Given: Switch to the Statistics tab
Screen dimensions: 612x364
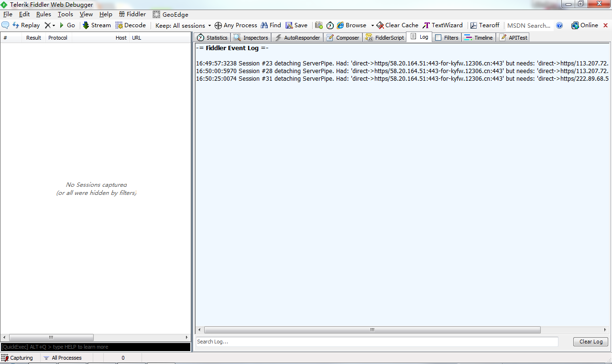Looking at the screenshot, I should [x=212, y=37].
